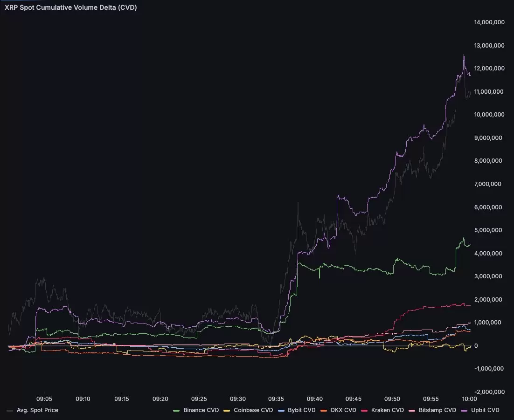Click the 09:35 time axis label
The width and height of the screenshot is (514, 420).
[x=276, y=399]
